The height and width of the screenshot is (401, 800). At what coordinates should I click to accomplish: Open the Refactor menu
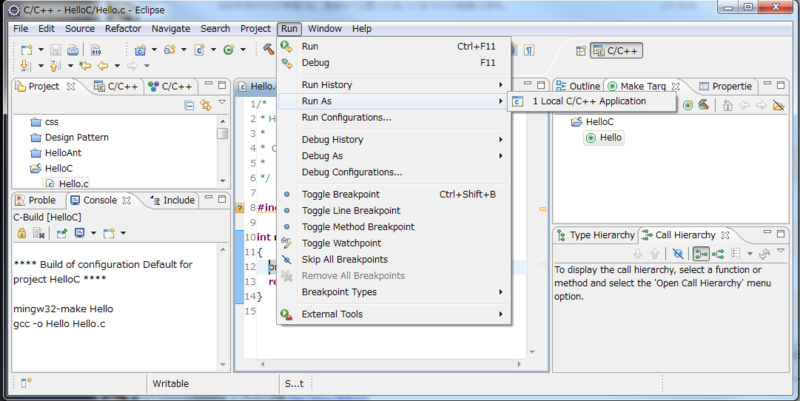(x=123, y=29)
